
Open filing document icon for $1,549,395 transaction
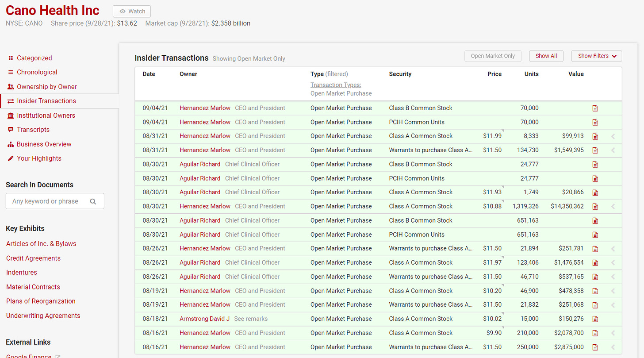595,150
